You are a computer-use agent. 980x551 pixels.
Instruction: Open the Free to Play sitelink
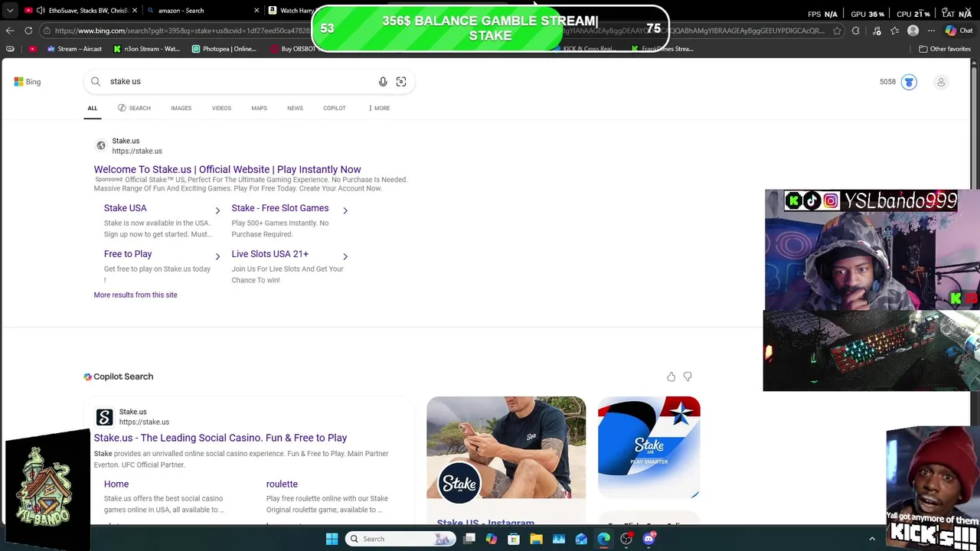click(x=128, y=254)
